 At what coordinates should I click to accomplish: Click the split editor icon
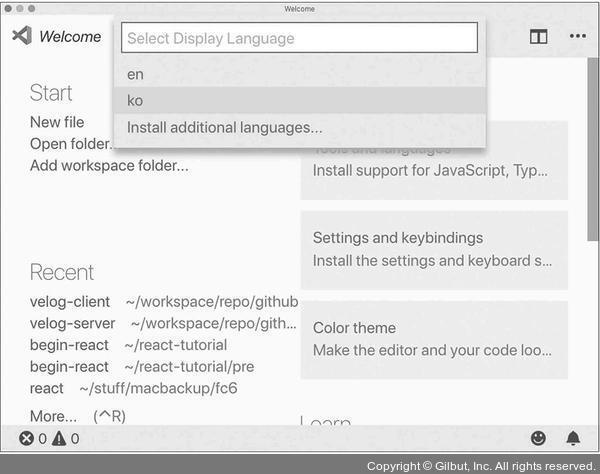[x=538, y=37]
